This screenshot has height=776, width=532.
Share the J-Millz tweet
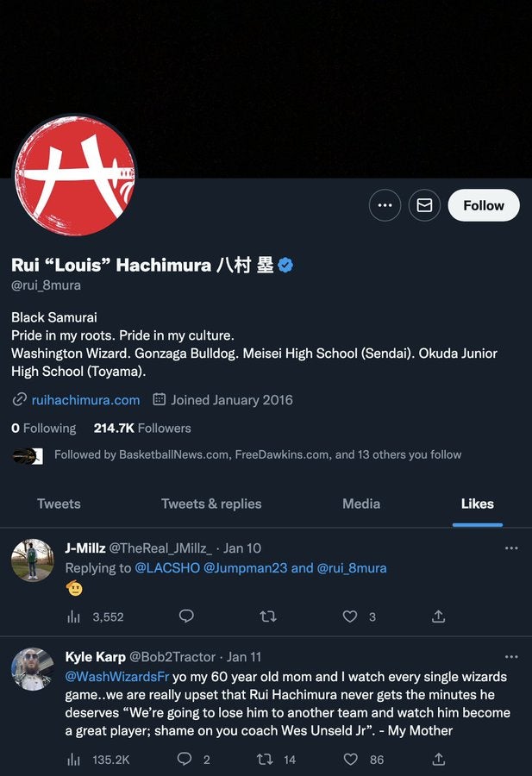tap(439, 616)
